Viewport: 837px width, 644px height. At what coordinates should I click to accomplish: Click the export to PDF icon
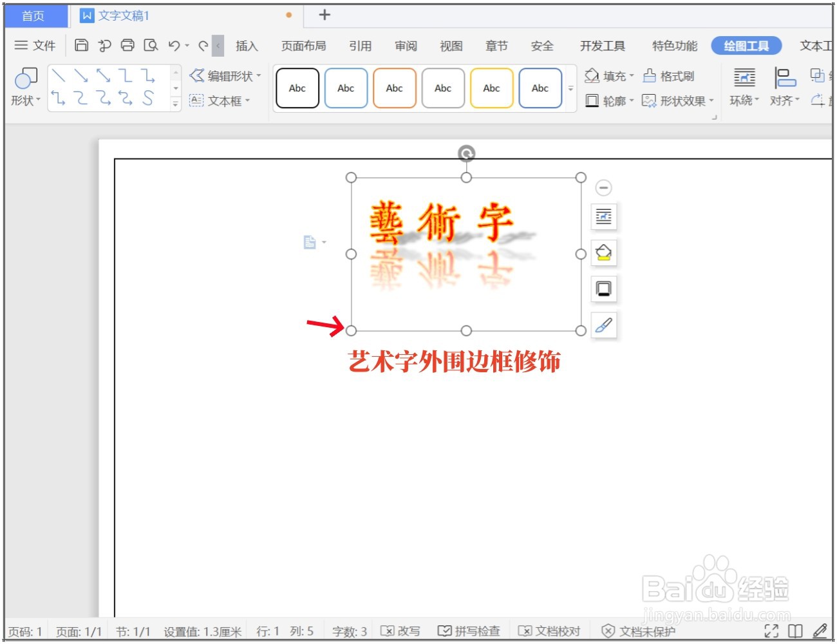[x=104, y=45]
